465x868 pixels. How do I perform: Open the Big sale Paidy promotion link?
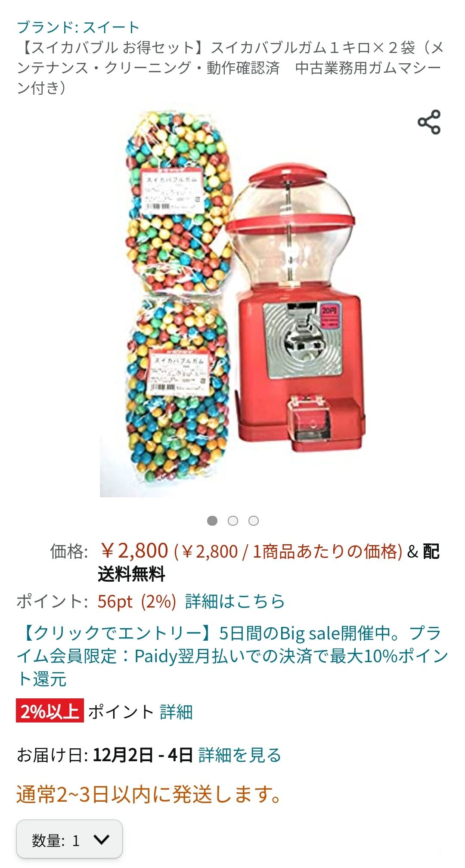coord(232,656)
